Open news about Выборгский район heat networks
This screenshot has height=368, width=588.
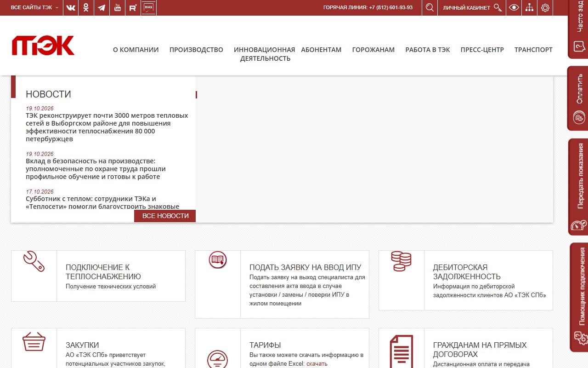click(107, 127)
